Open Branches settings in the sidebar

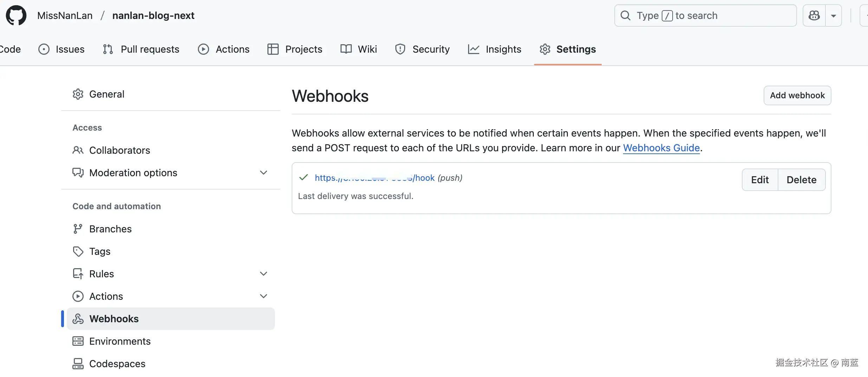[110, 229]
